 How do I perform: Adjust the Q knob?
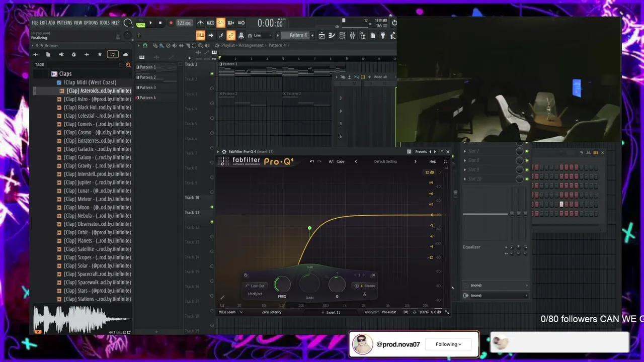(337, 285)
